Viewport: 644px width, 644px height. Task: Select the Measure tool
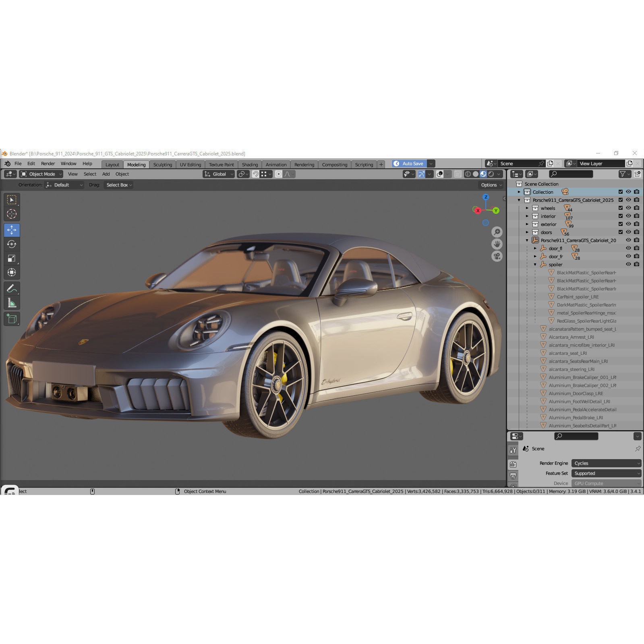[x=12, y=302]
